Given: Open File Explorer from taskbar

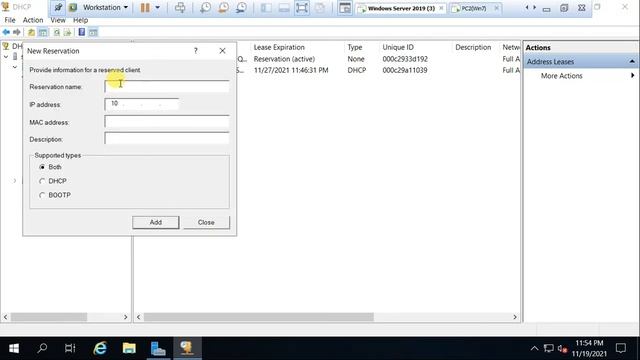Looking at the screenshot, I should tap(129, 348).
